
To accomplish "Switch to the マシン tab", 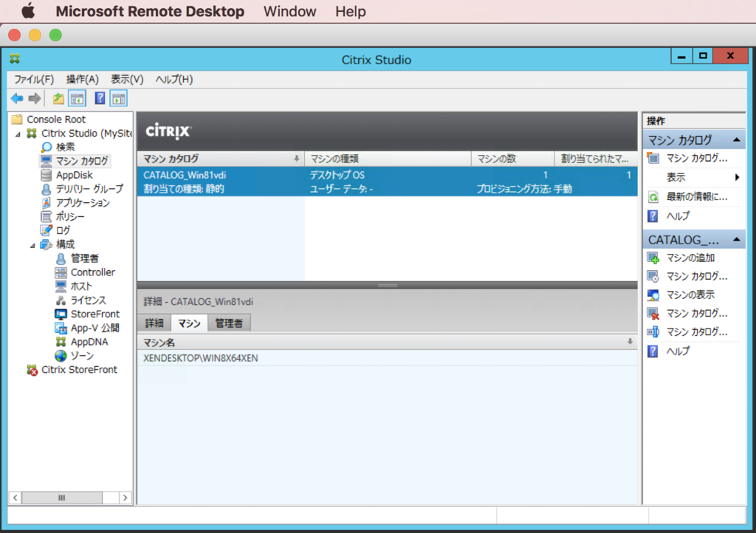I will 189,323.
